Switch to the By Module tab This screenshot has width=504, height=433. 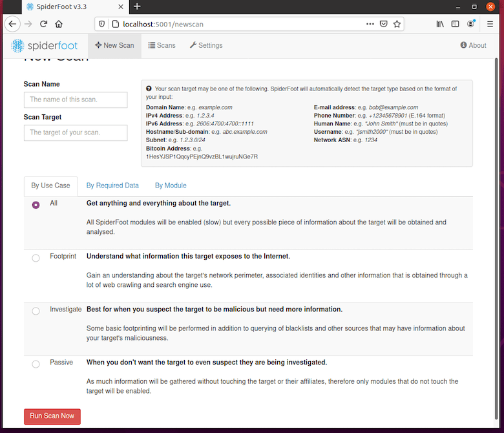(x=171, y=185)
